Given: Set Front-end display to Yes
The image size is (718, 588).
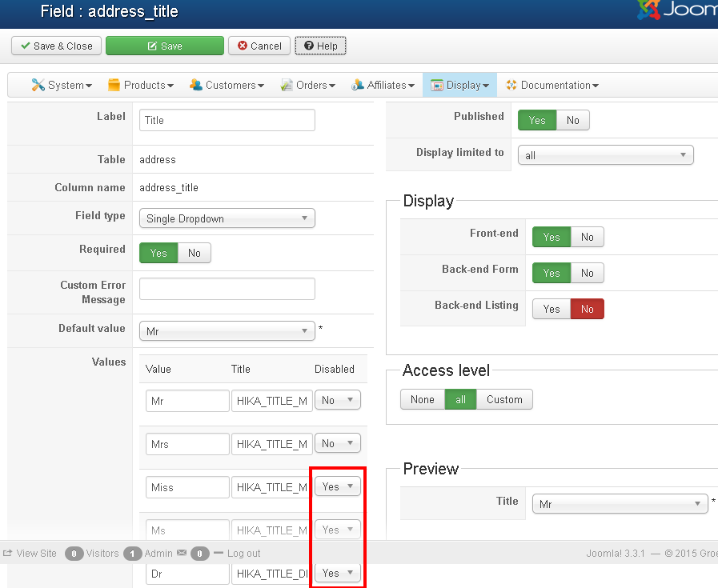Looking at the screenshot, I should [x=552, y=237].
